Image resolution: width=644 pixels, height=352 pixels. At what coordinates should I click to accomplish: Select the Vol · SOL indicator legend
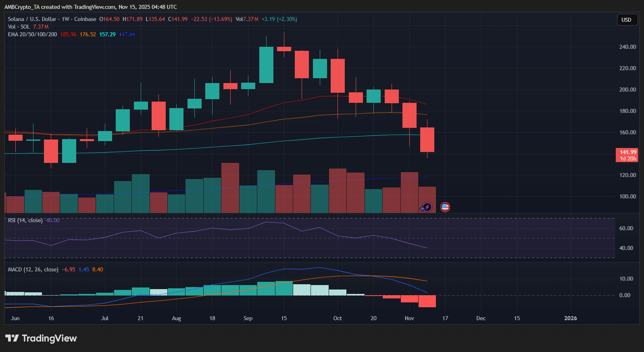pyautogui.click(x=19, y=27)
